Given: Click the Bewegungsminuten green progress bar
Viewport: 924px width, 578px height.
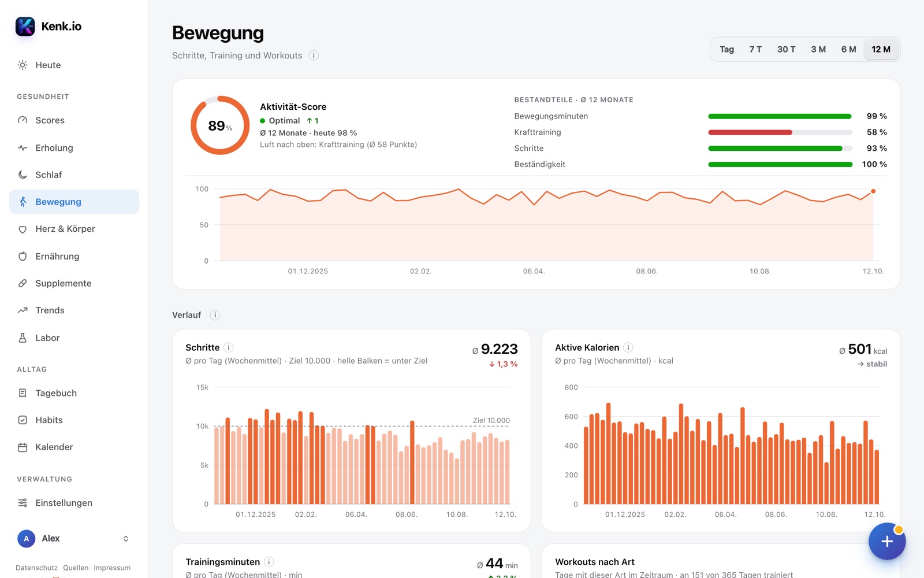Looking at the screenshot, I should (780, 116).
